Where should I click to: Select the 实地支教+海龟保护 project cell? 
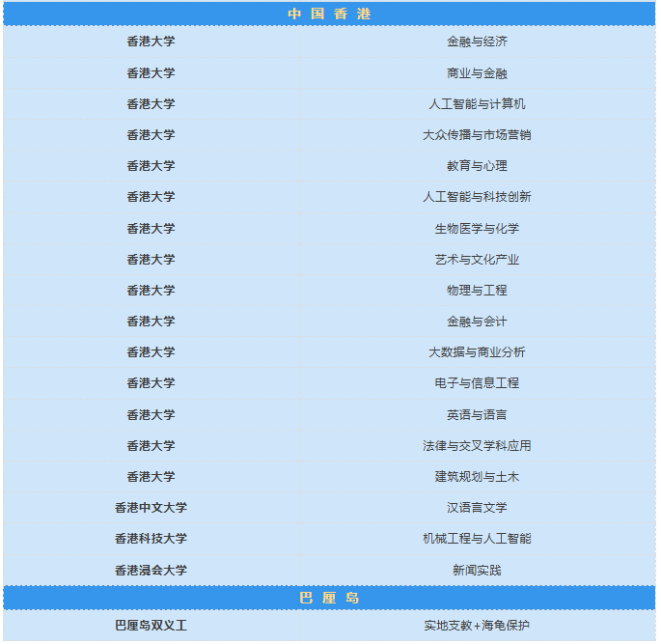(x=477, y=626)
